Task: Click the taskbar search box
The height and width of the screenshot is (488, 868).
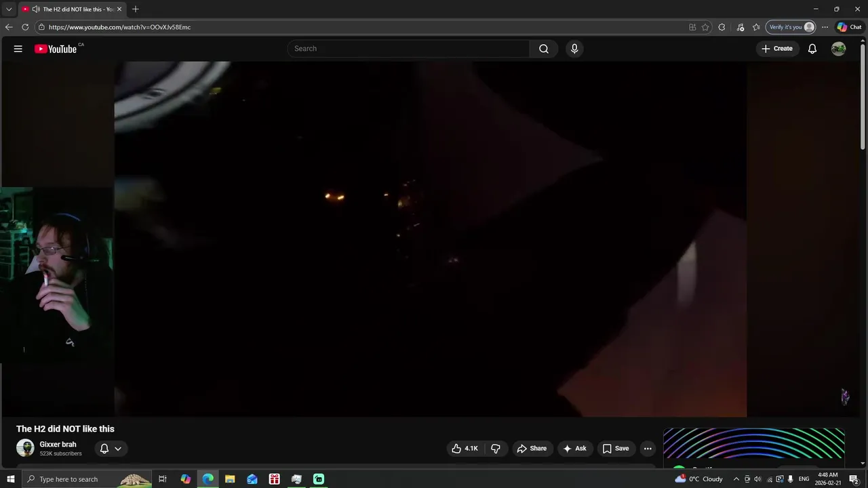Action: click(x=87, y=479)
